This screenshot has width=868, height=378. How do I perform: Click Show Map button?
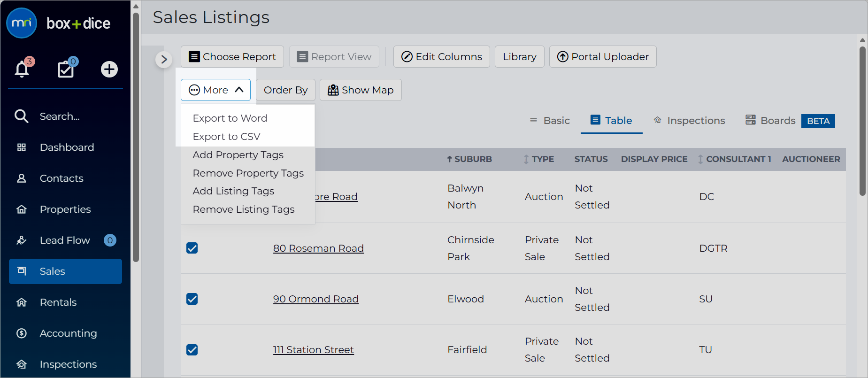tap(361, 90)
